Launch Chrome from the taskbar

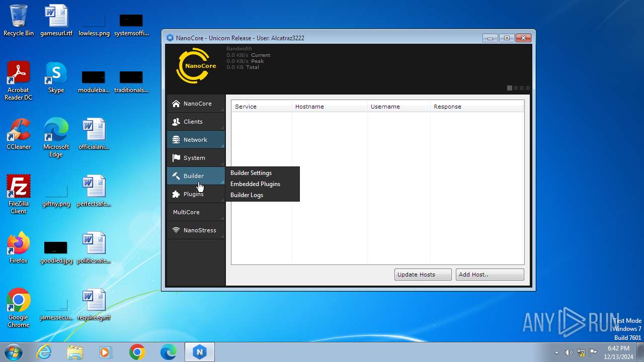tap(137, 352)
